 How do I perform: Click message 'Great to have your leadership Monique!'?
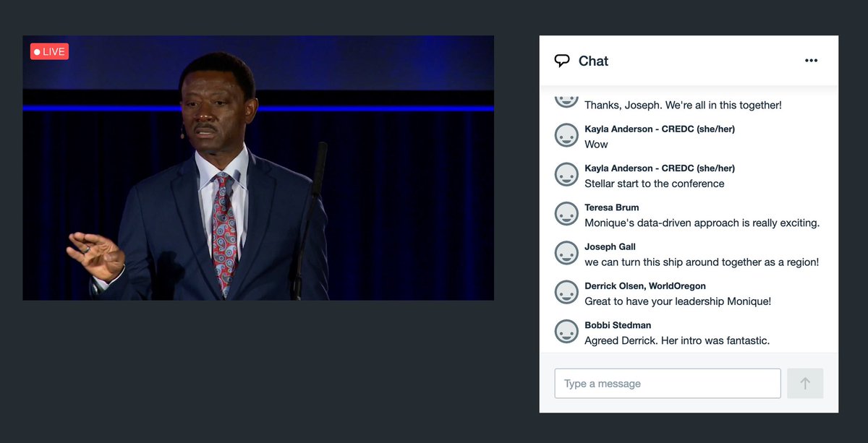pyautogui.click(x=678, y=301)
